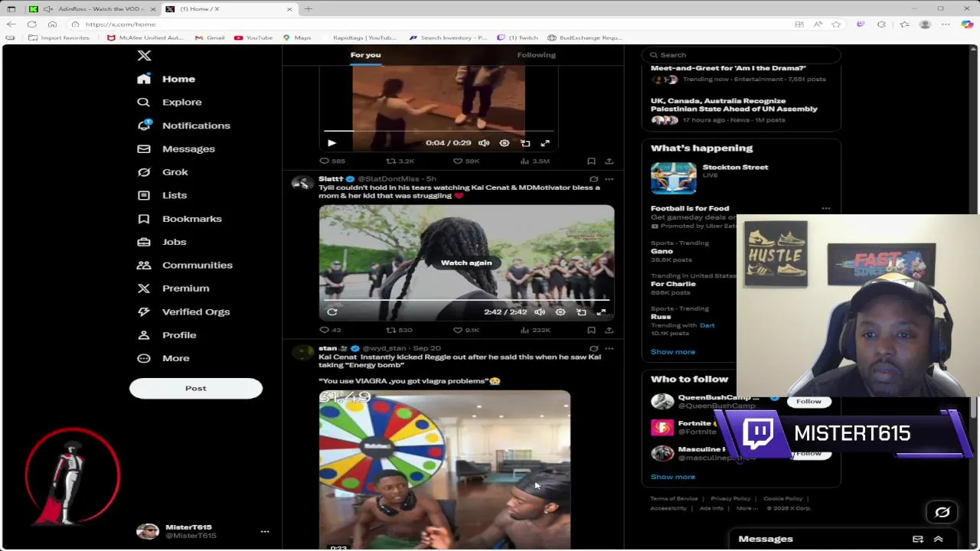The width and height of the screenshot is (980, 551).
Task: Expand the More menu in sidebar
Action: click(x=163, y=358)
